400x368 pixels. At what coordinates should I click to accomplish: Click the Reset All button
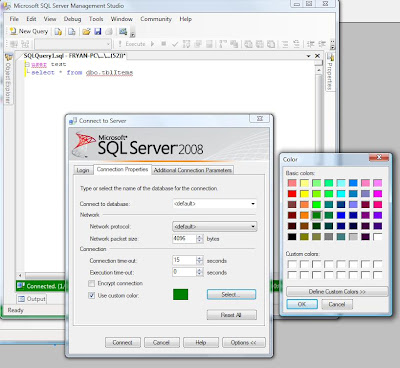232,315
